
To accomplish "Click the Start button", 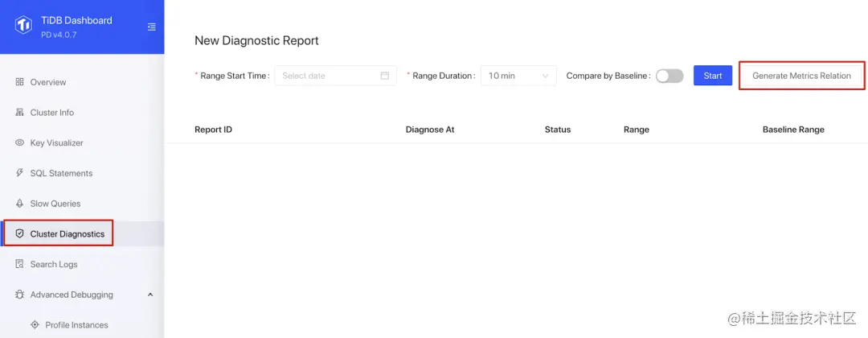I will pos(713,76).
